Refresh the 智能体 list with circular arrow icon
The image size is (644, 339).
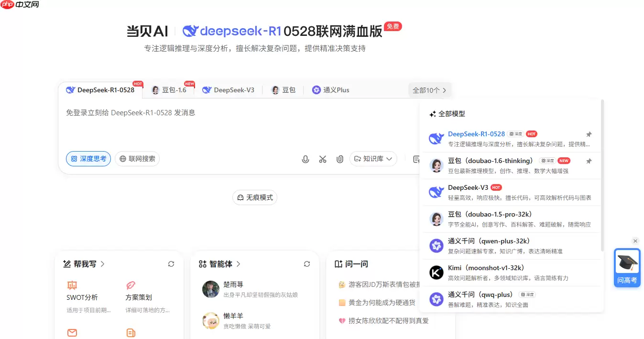(x=307, y=263)
